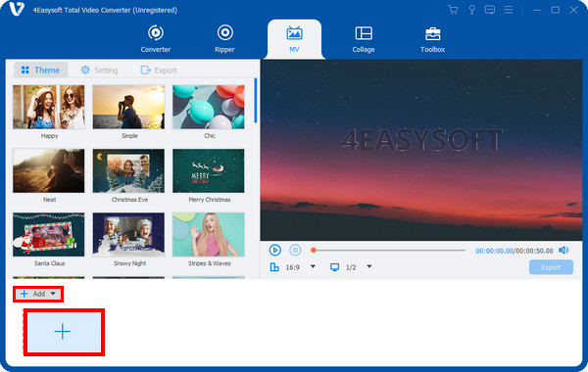
Task: Pick the Neat theme thumbnail
Action: point(49,171)
